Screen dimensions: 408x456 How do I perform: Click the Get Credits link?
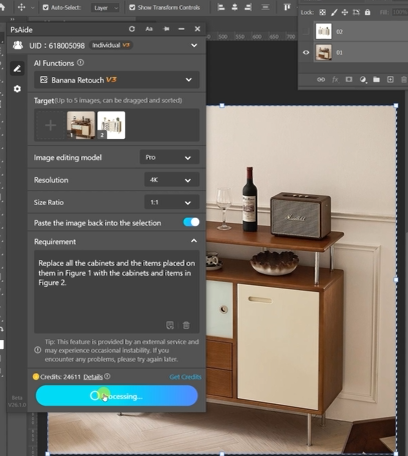tap(185, 377)
